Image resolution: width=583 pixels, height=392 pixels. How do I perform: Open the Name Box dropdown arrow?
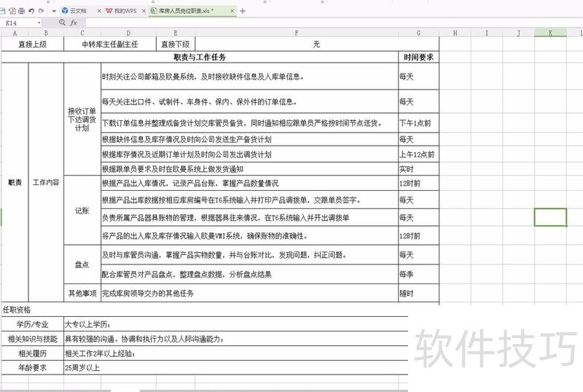click(39, 23)
